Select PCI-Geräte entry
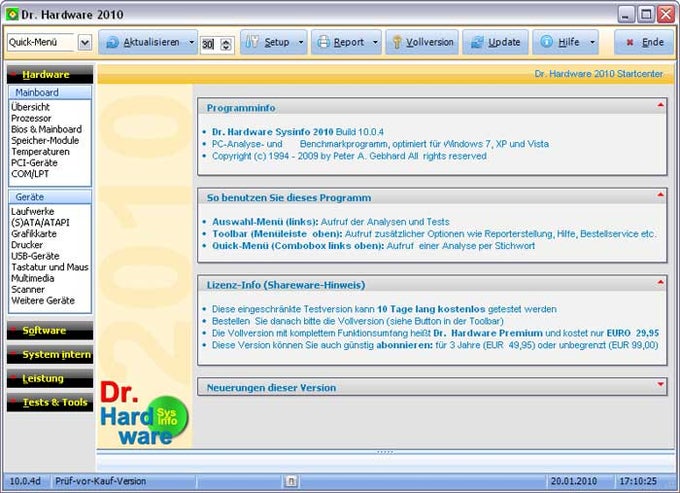Viewport: 680px width, 493px height. (x=34, y=163)
